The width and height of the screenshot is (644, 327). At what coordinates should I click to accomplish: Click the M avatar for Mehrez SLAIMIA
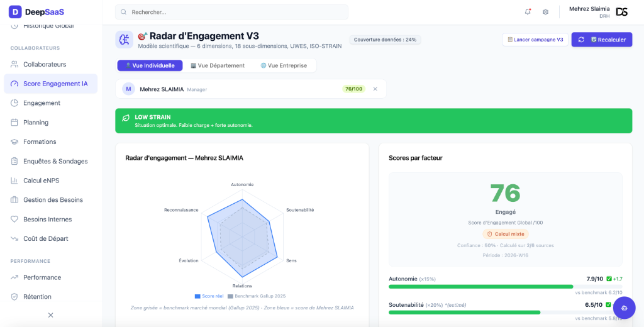(x=128, y=89)
